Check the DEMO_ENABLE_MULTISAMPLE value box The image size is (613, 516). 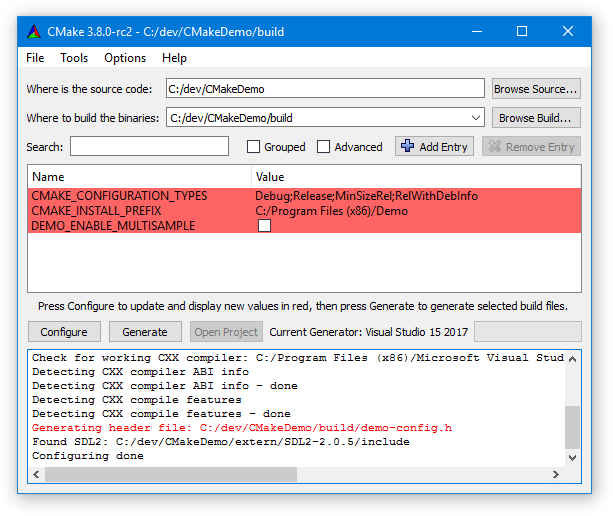pos(264,226)
